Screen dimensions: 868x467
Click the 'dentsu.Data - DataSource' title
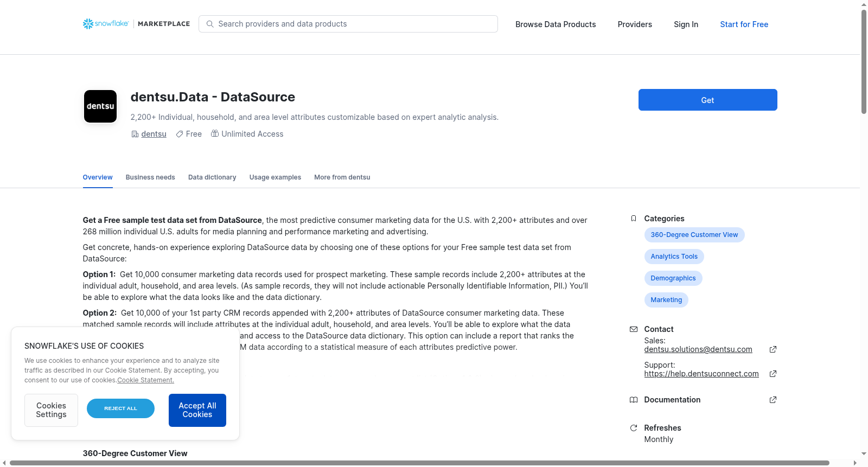(213, 97)
